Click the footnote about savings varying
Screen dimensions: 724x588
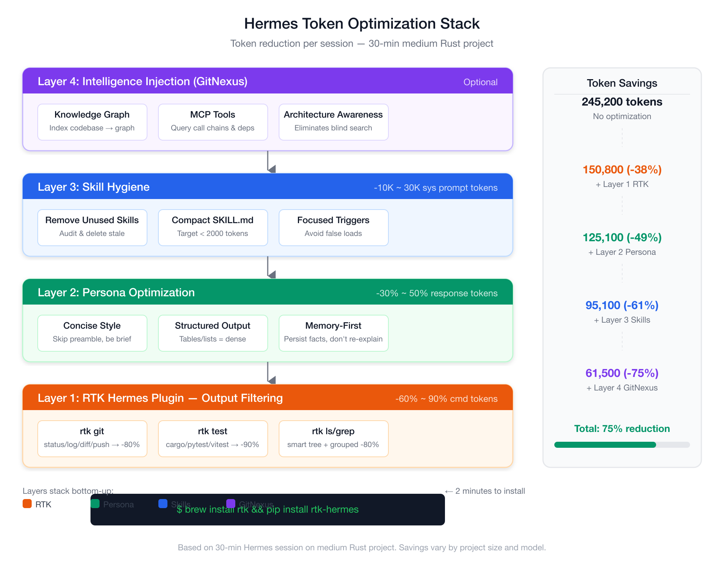pos(362,548)
